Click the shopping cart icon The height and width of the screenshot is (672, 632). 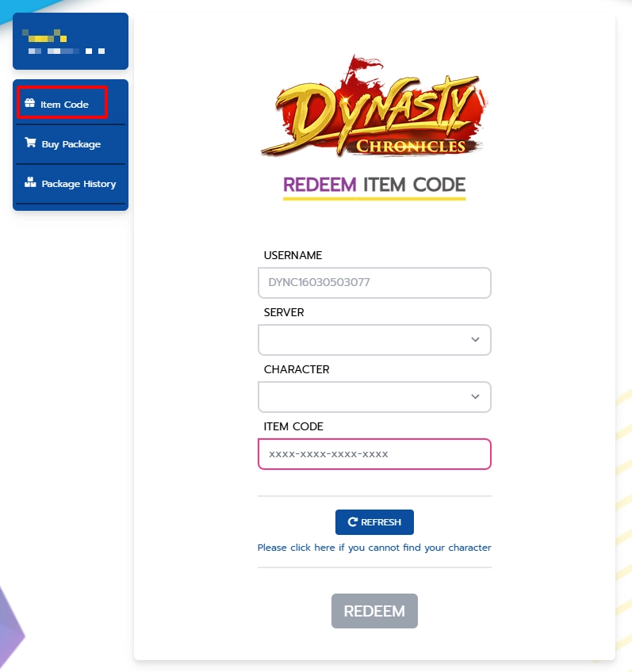point(30,143)
